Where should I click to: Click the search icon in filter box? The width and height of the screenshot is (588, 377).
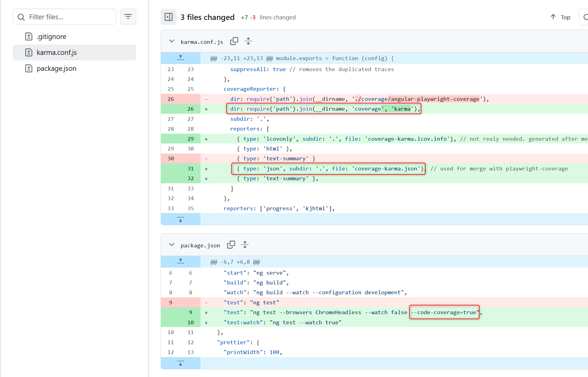click(x=21, y=17)
